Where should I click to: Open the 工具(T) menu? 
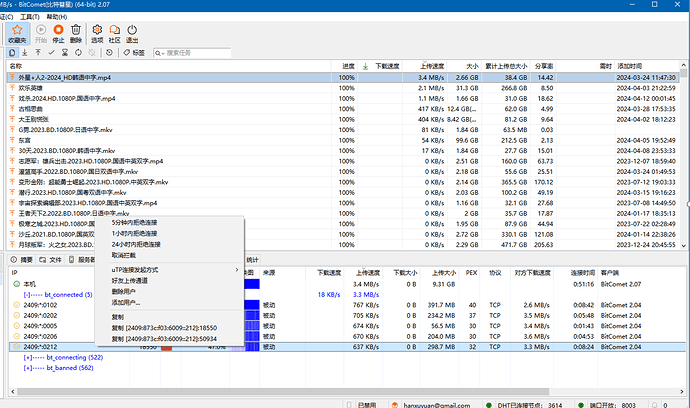[x=29, y=17]
